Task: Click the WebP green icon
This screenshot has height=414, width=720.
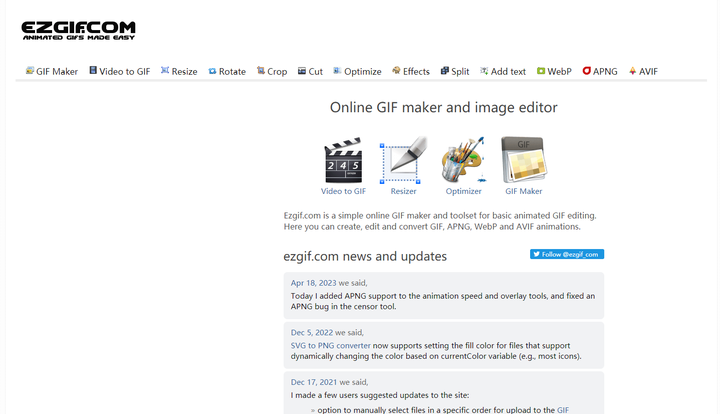Action: [x=541, y=71]
